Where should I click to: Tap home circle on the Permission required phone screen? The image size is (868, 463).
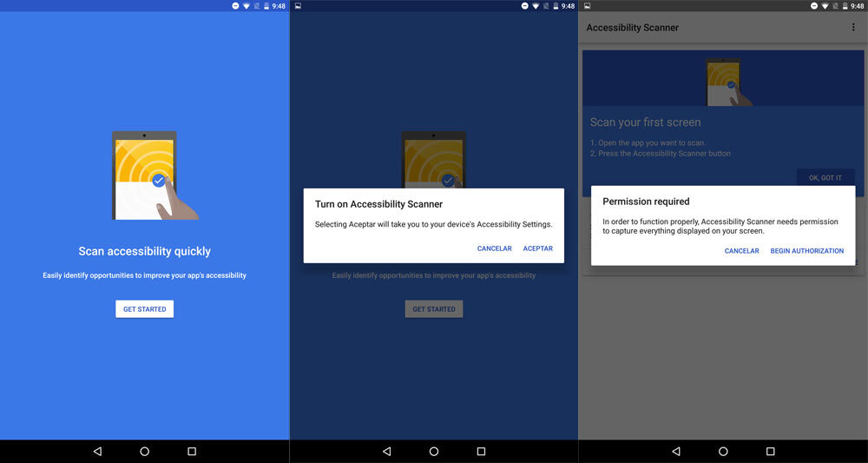point(723,452)
